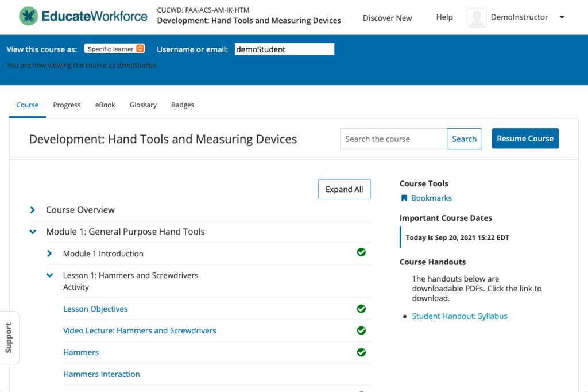
Task: Open the Lesson Objectives link
Action: 95,309
